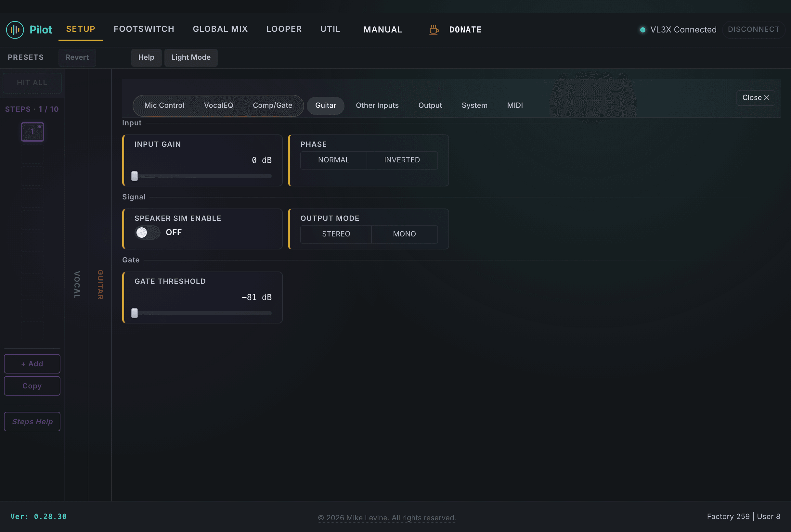Toggle the Speaker Sim Enable switch
Viewport: 791px width, 532px height.
147,233
